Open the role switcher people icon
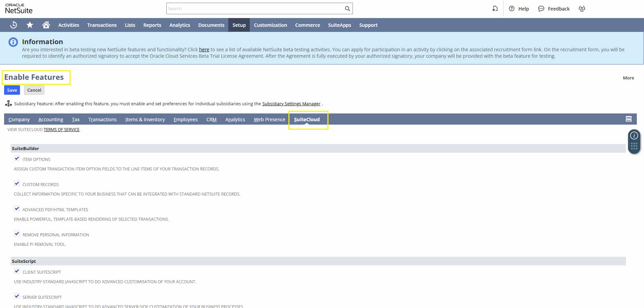The width and height of the screenshot is (644, 308). point(582,8)
